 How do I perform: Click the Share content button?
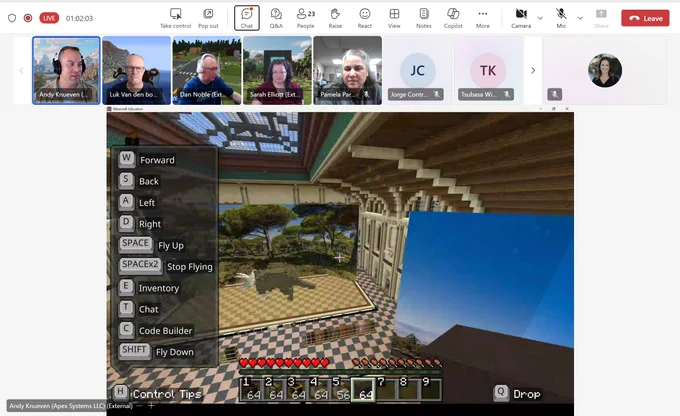tap(601, 18)
